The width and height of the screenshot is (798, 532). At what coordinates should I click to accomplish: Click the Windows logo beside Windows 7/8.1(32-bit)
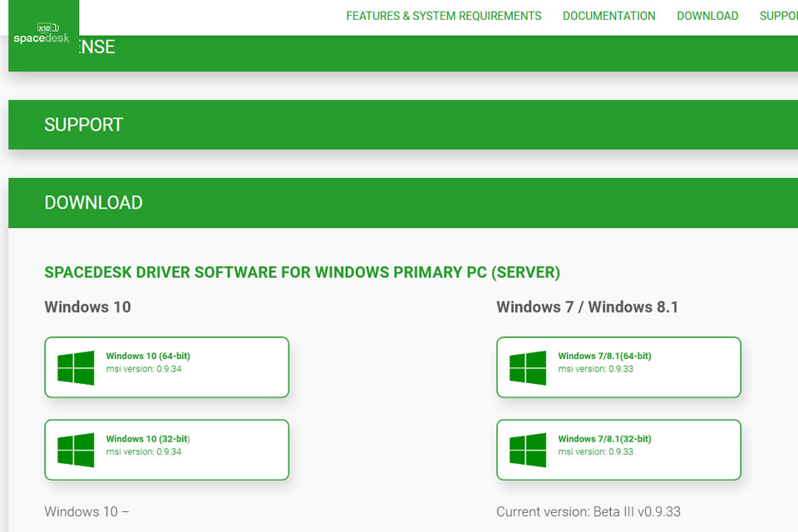528,450
